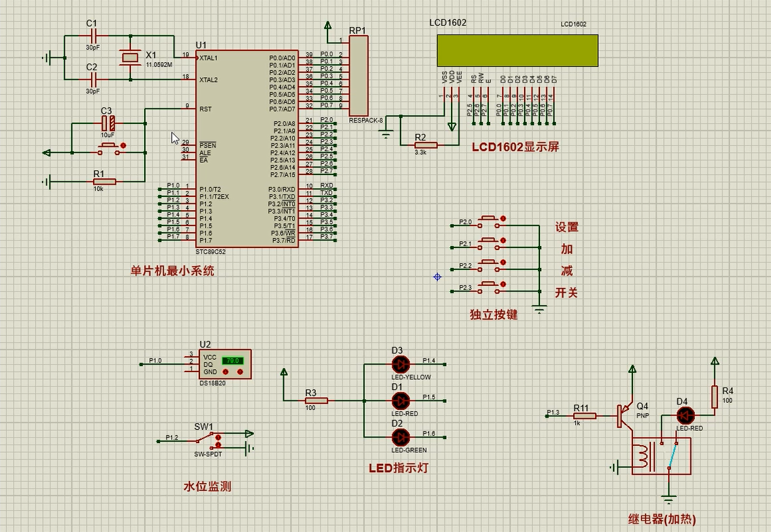Screen dimensions: 771x532
Task: Click the 单片机最小系统 label
Action: (172, 271)
